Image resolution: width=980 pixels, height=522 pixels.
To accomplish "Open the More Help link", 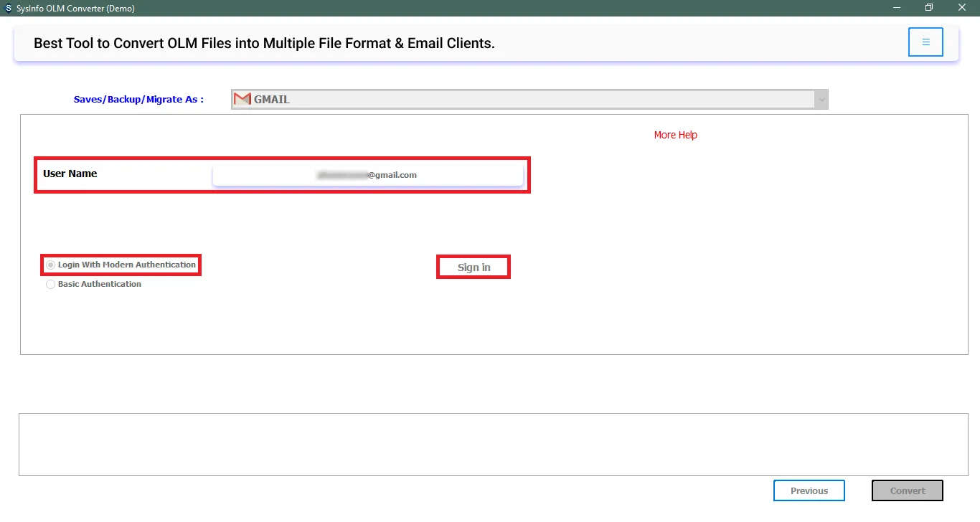I will coord(676,135).
